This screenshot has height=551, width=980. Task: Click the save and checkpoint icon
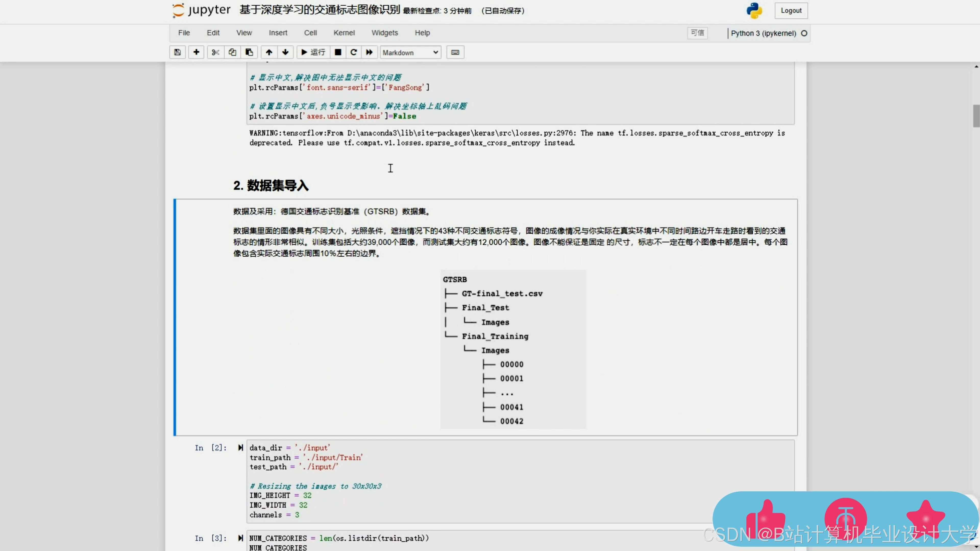pos(177,52)
